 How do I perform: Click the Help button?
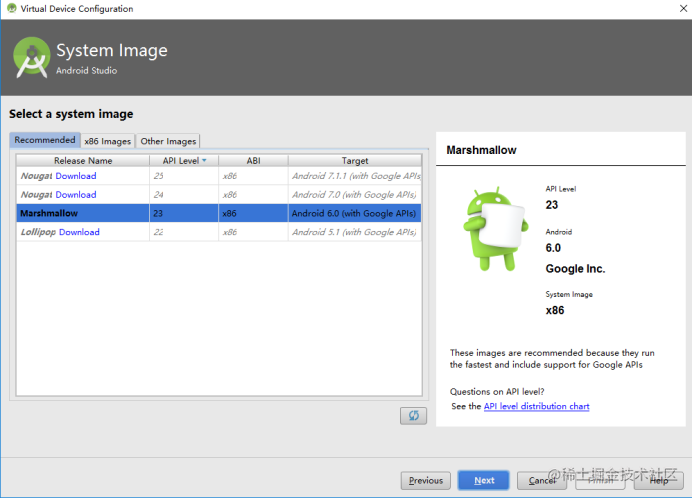point(659,480)
